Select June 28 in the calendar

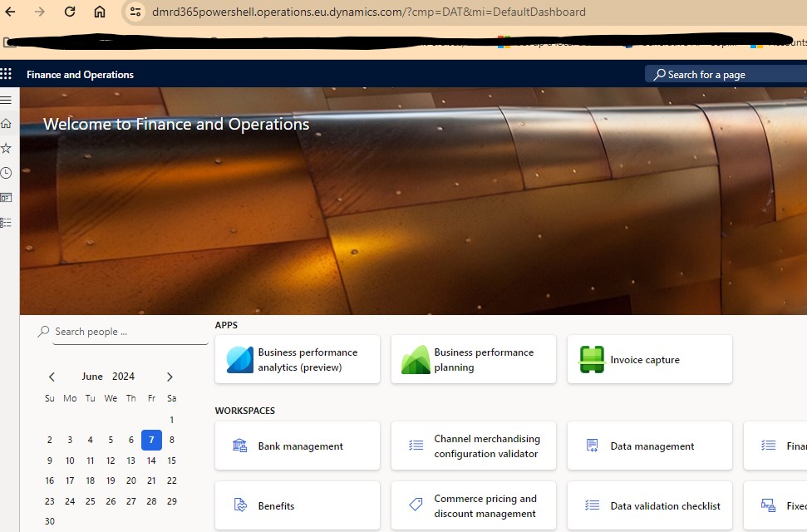point(151,501)
